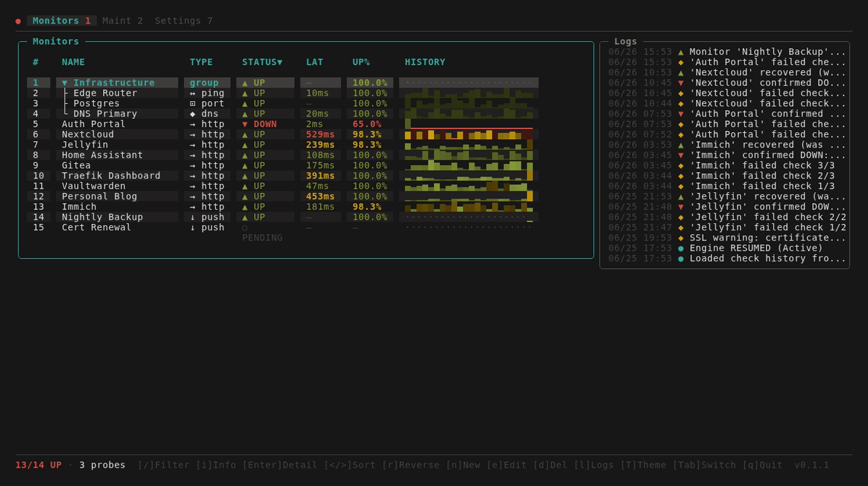Click the push arrow icon for Cert Renewal

(x=192, y=227)
